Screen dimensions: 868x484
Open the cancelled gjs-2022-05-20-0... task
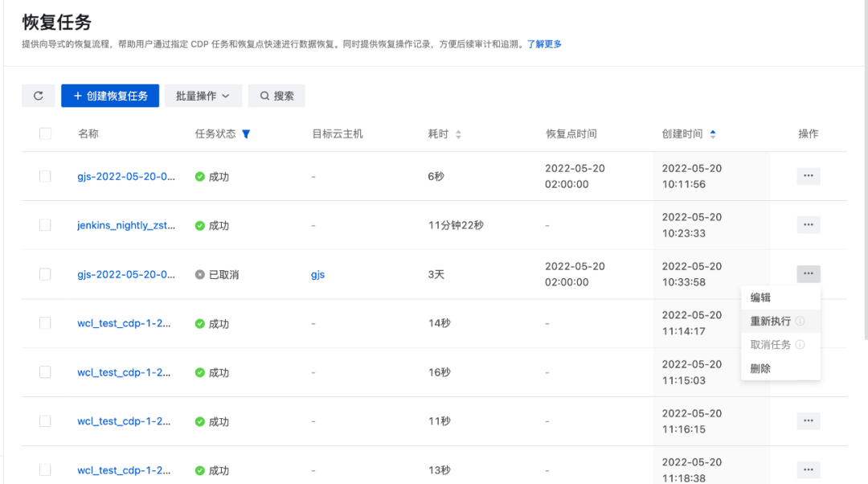point(126,275)
